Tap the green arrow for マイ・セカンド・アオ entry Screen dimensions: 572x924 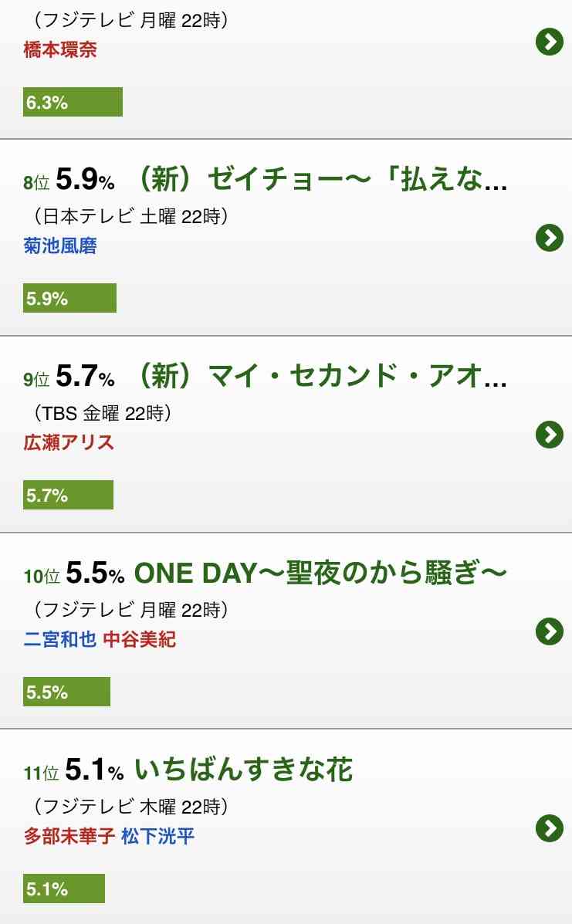(550, 435)
